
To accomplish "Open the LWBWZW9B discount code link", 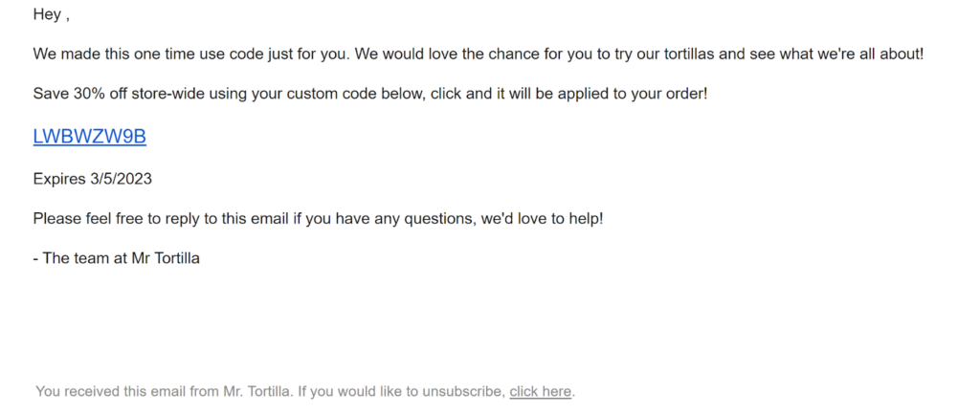I will pos(89,138).
